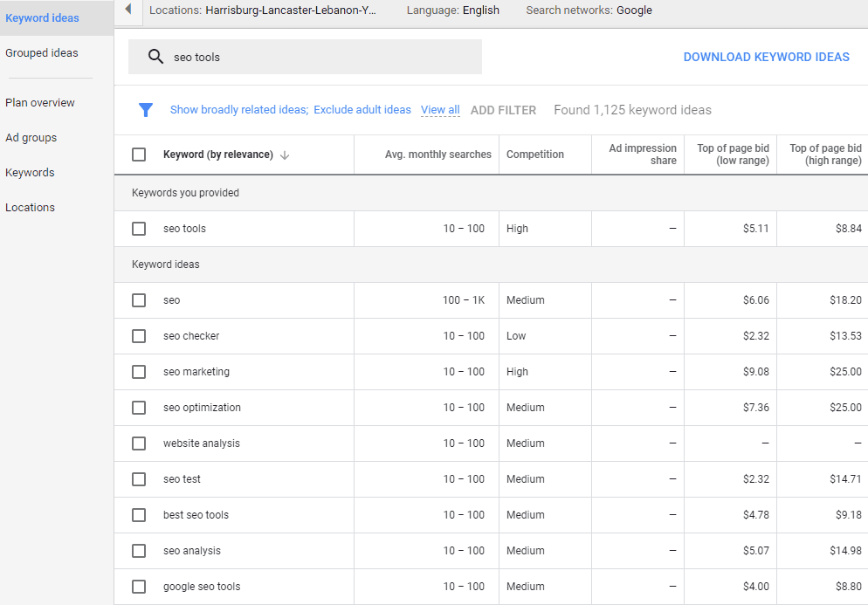Open Keywords in the sidebar
This screenshot has width=868, height=605.
pos(30,173)
